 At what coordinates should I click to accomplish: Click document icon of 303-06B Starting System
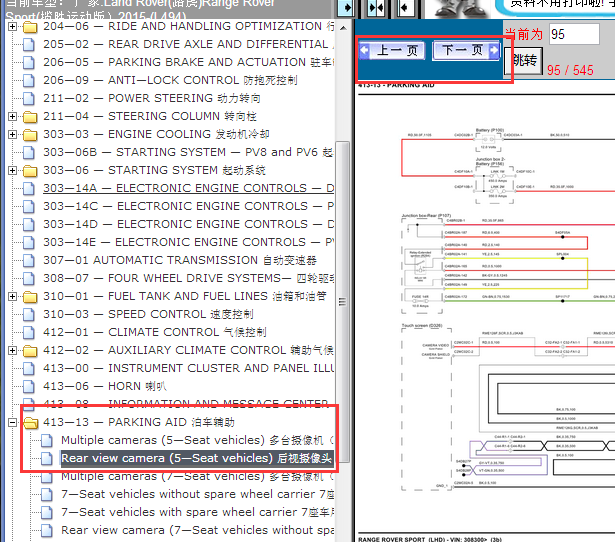click(x=29, y=153)
